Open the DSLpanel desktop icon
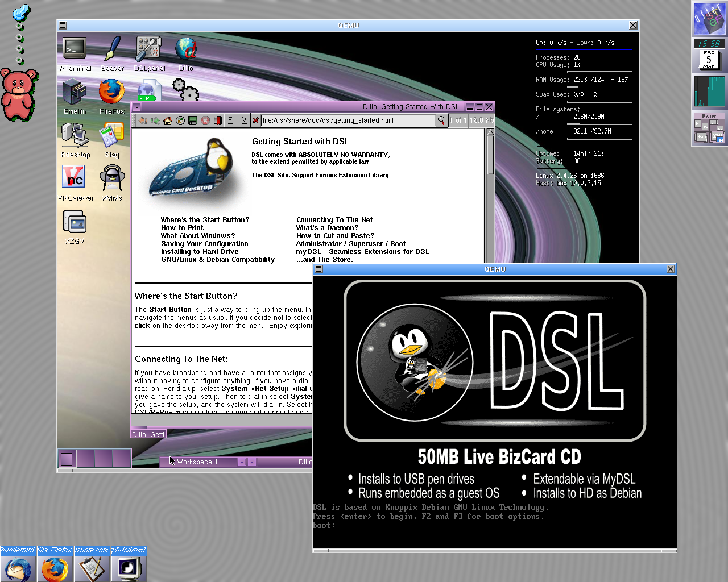 148,49
